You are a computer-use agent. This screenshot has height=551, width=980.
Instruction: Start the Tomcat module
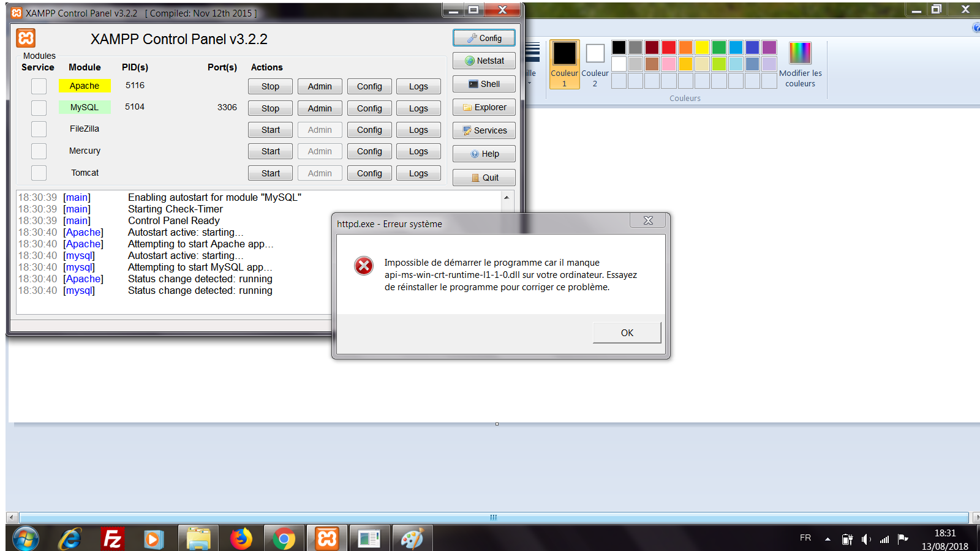[270, 173]
